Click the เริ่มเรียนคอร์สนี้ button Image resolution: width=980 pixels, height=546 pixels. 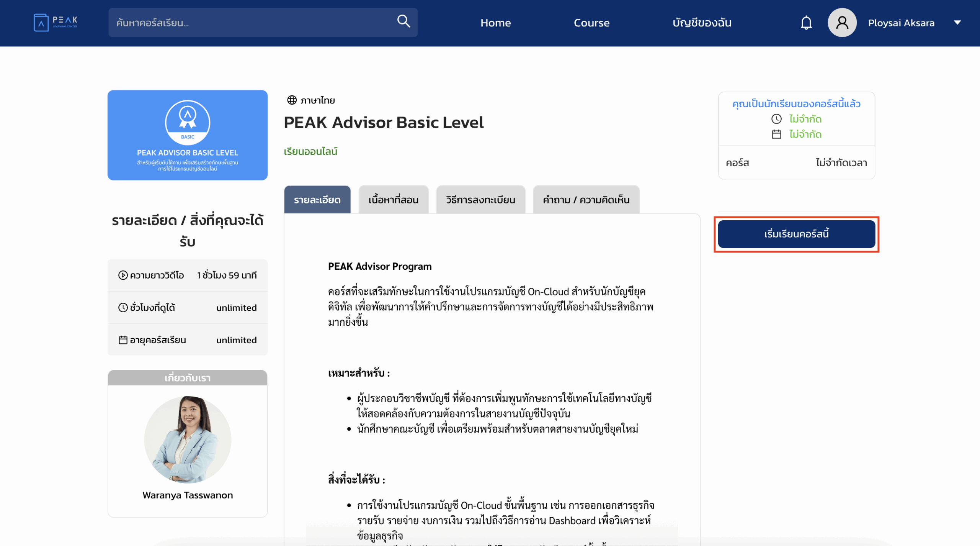[x=796, y=234]
